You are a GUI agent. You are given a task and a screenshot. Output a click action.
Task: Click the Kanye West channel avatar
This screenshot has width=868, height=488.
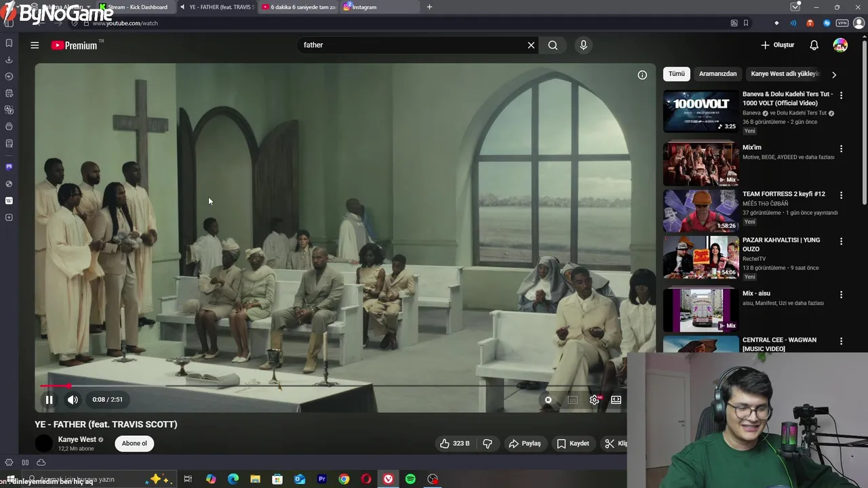point(44,443)
